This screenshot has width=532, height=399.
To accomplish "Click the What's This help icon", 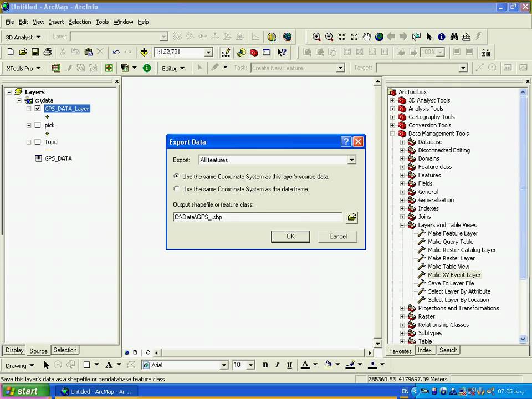I will (282, 52).
